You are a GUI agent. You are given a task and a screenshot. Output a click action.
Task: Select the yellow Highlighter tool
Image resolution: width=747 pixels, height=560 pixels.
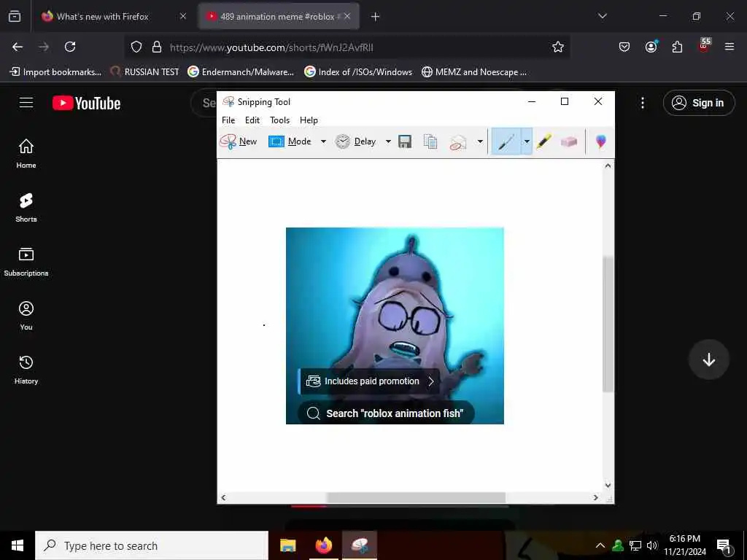[x=544, y=141]
